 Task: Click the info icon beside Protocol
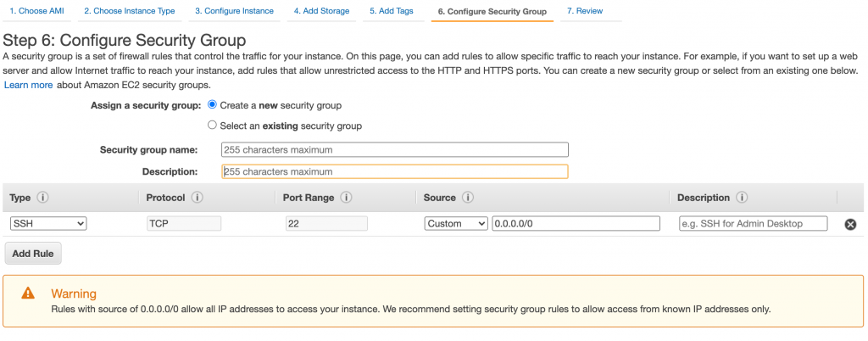[198, 198]
